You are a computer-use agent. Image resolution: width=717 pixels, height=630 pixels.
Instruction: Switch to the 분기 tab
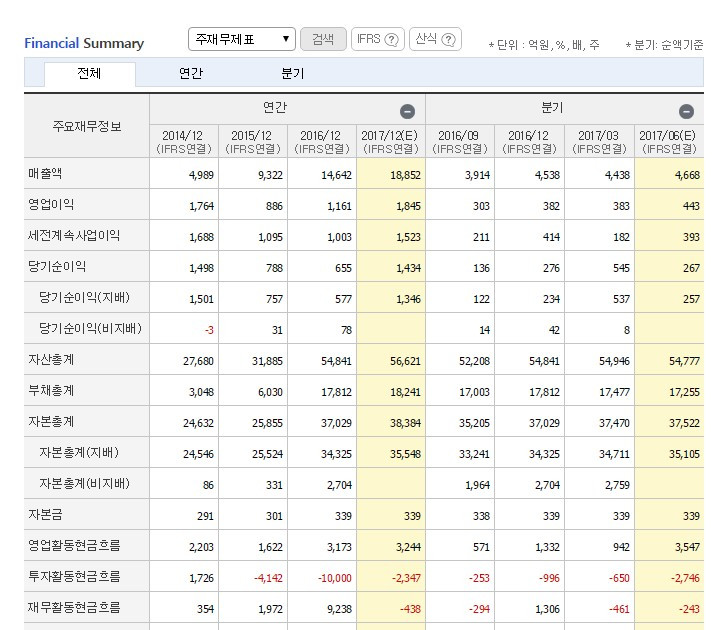click(x=293, y=74)
